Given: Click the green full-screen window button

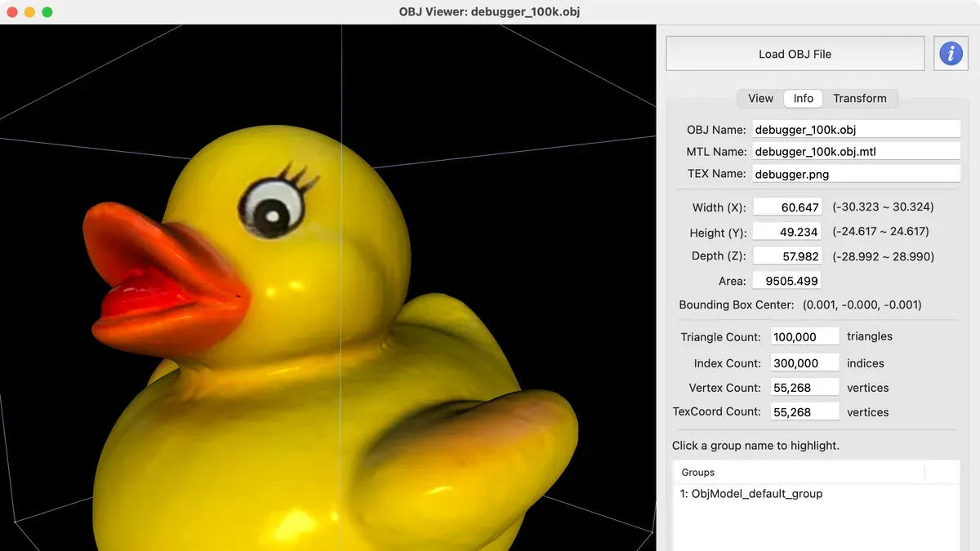Looking at the screenshot, I should 47,12.
